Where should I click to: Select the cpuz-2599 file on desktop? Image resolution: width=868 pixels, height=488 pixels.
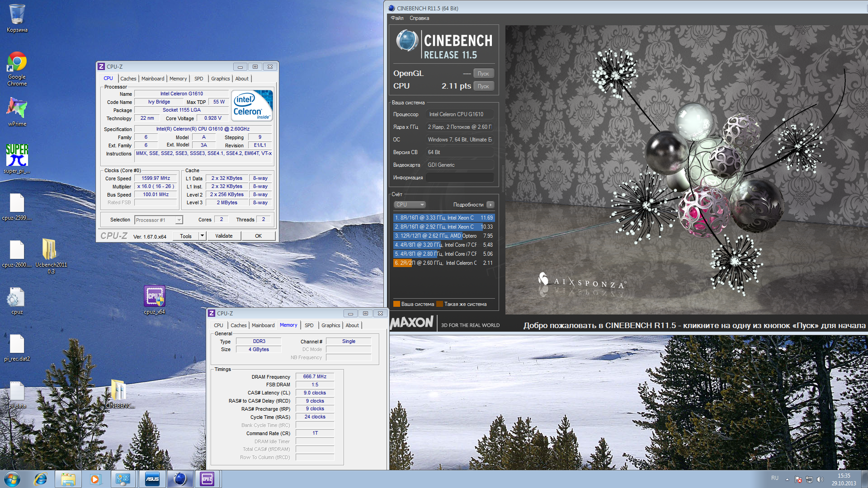(x=17, y=206)
